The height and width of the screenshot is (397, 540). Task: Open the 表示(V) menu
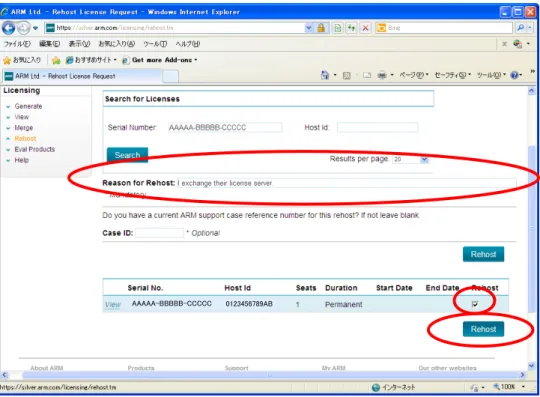pos(79,44)
